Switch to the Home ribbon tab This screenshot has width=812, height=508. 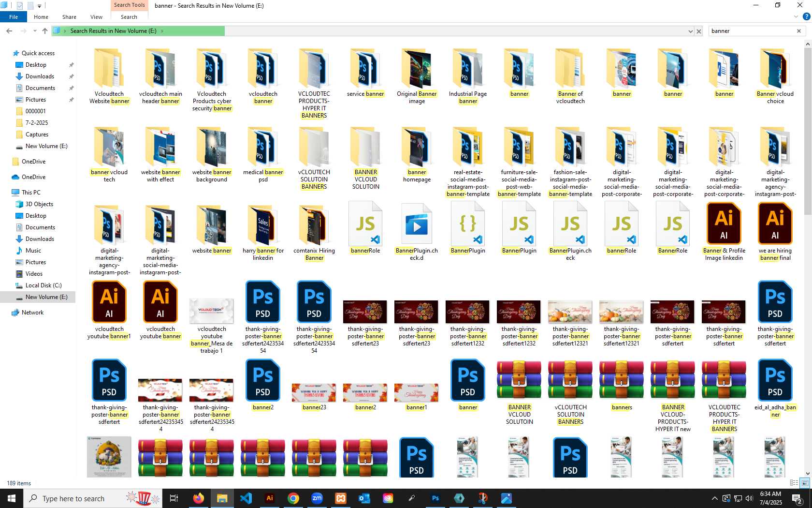tap(41, 17)
